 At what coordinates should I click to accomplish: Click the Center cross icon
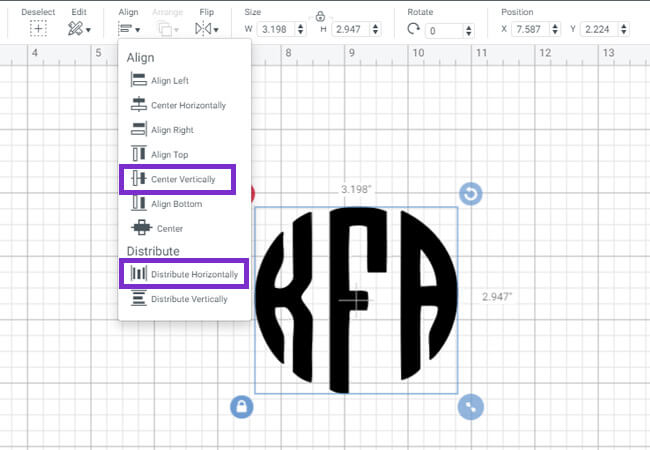[x=141, y=227]
